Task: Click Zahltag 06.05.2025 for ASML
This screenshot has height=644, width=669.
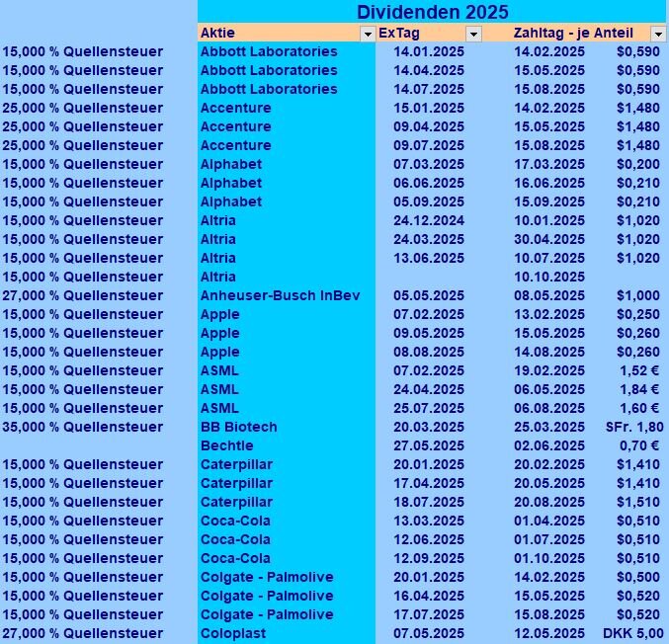Action: tap(549, 389)
